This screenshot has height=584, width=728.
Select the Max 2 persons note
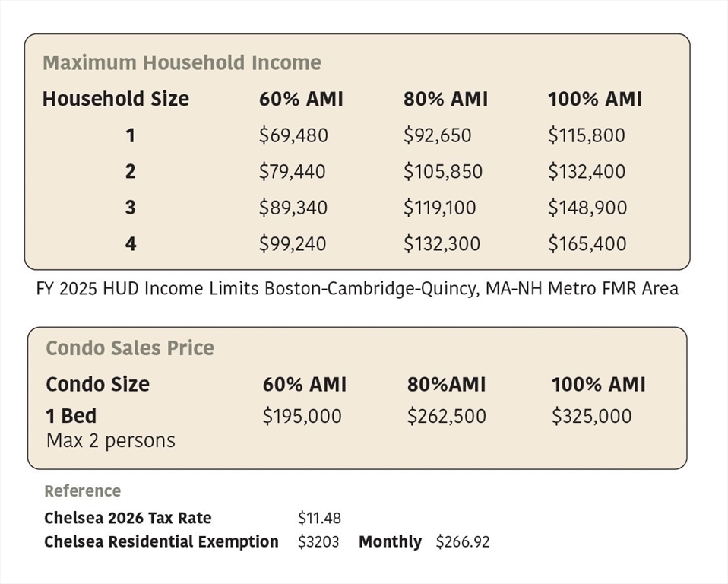(x=110, y=441)
